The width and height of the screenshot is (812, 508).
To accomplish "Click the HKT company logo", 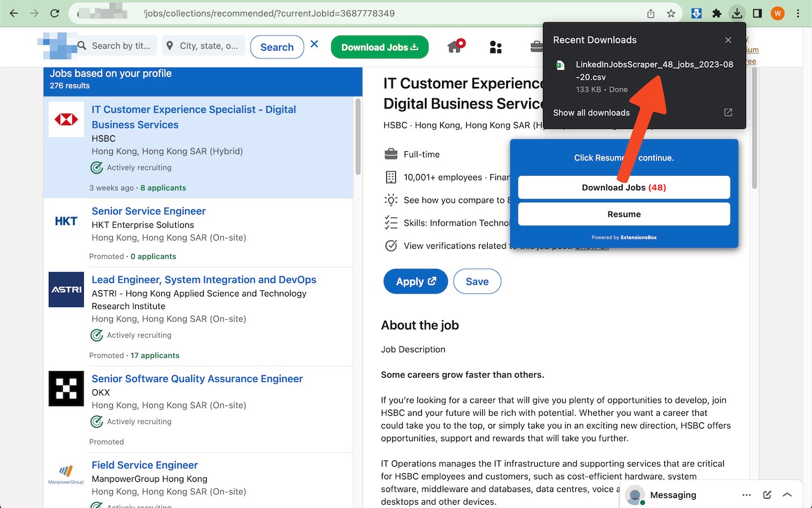I will (66, 221).
